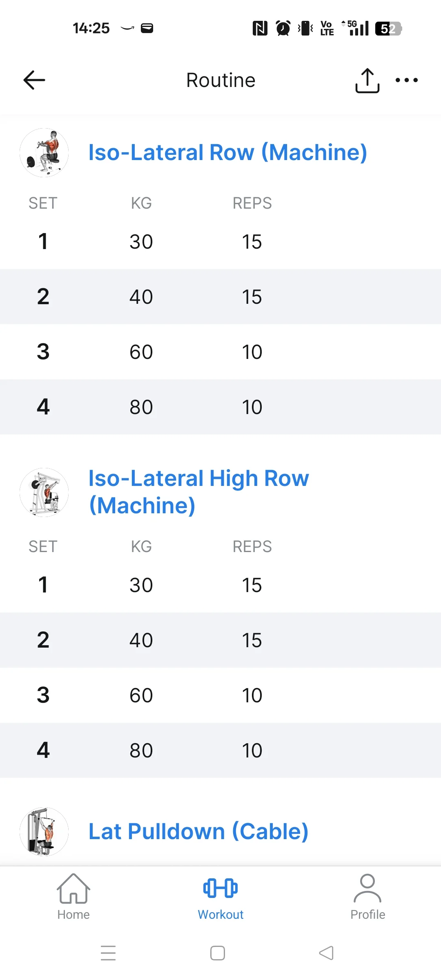Tap the battery indicator in status bar
The width and height of the screenshot is (441, 980).
click(388, 29)
